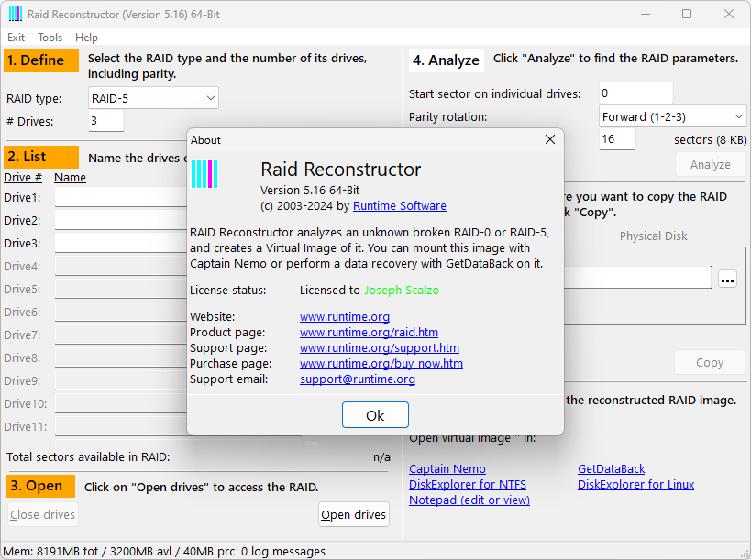The image size is (751, 560).
Task: Open the Help menu
Action: (x=86, y=38)
